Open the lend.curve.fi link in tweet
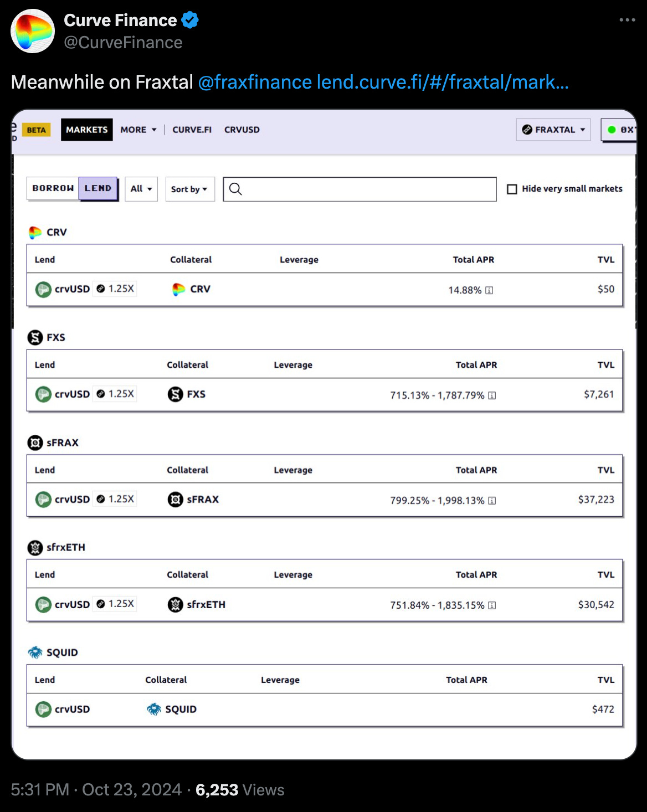 click(443, 82)
